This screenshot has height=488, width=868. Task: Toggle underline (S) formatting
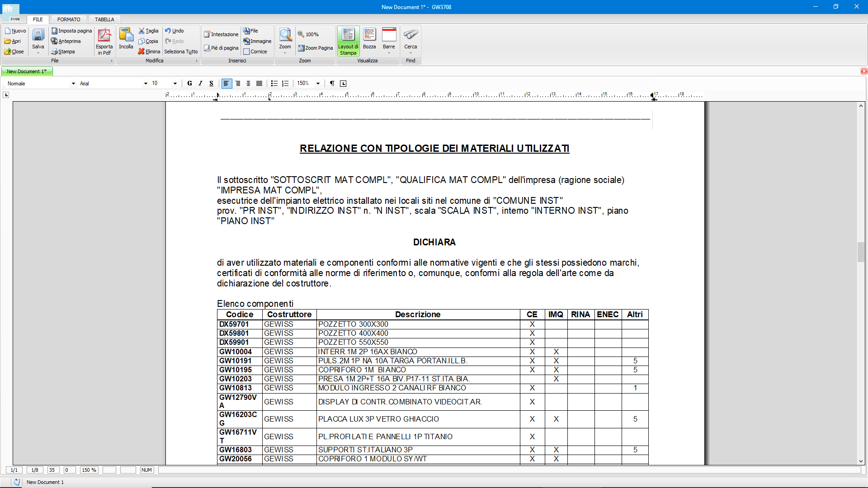211,84
